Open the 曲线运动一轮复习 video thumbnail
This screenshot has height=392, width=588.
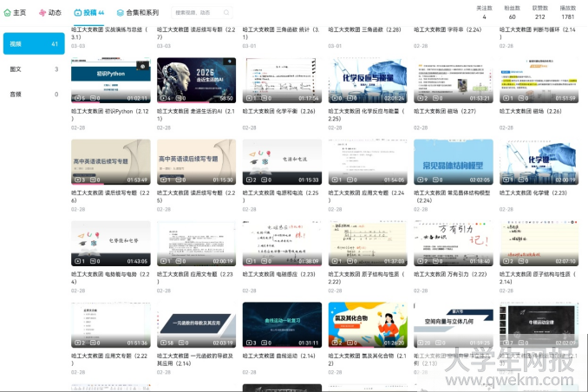coord(282,325)
